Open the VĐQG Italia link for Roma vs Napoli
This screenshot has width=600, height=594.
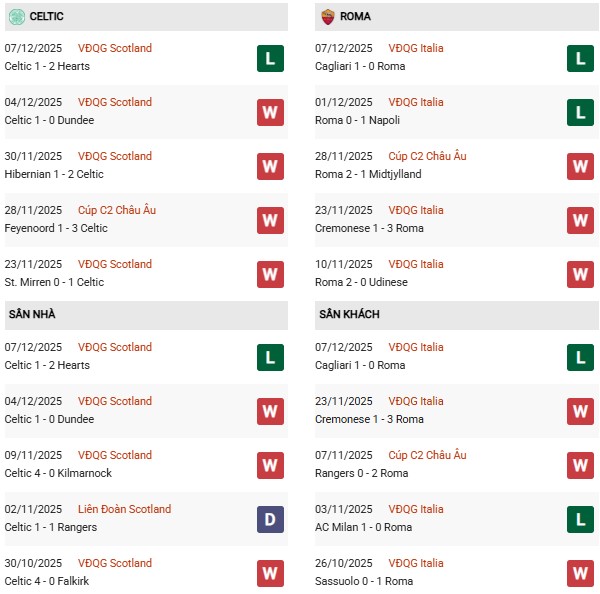(417, 102)
